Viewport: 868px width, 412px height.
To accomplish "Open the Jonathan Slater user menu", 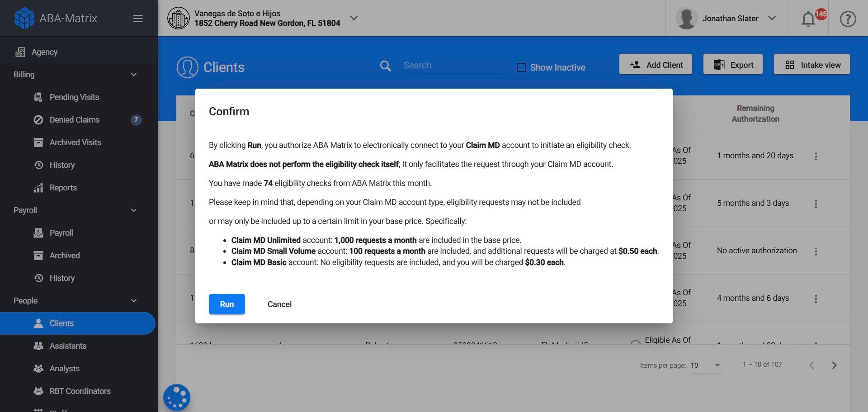I will [772, 18].
